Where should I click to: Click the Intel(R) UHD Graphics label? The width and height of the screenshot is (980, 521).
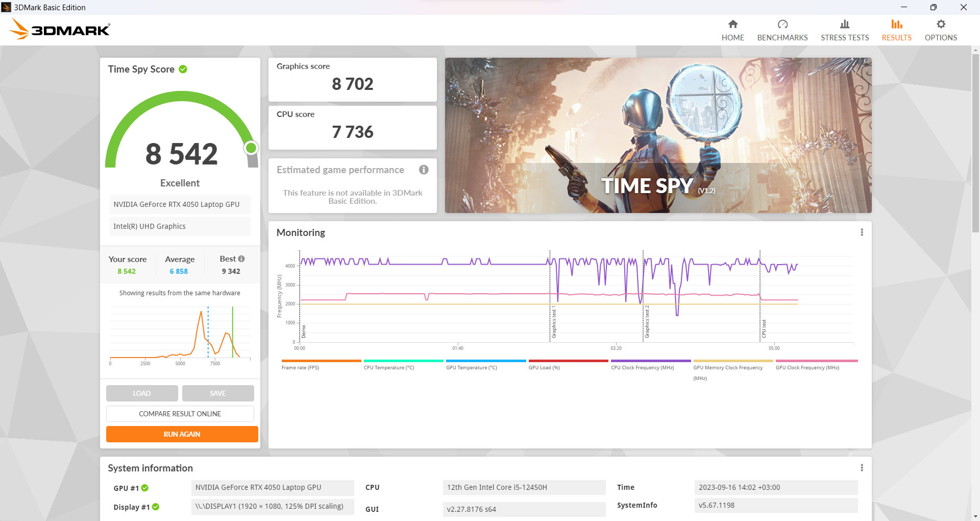pos(180,226)
